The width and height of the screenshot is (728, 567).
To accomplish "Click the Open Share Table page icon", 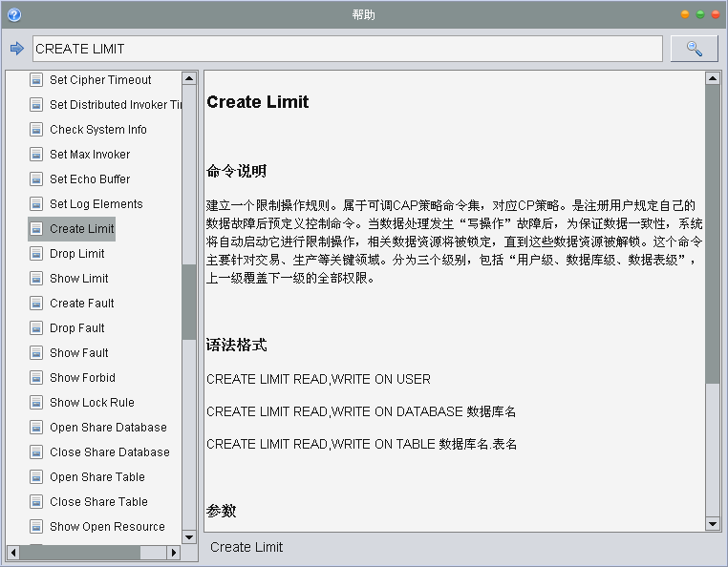I will pos(36,477).
